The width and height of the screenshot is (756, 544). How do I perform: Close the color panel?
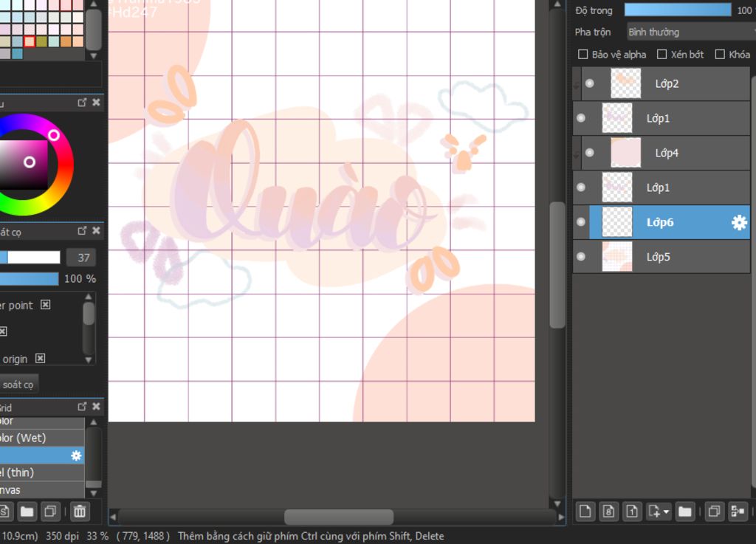pos(96,102)
